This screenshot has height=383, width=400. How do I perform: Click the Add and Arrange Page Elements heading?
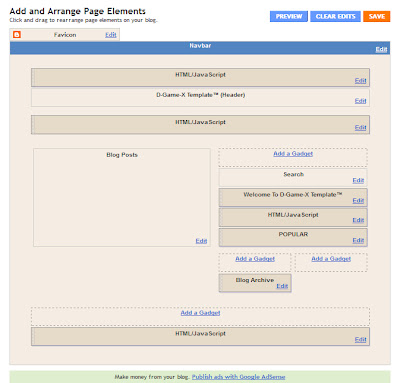click(77, 11)
